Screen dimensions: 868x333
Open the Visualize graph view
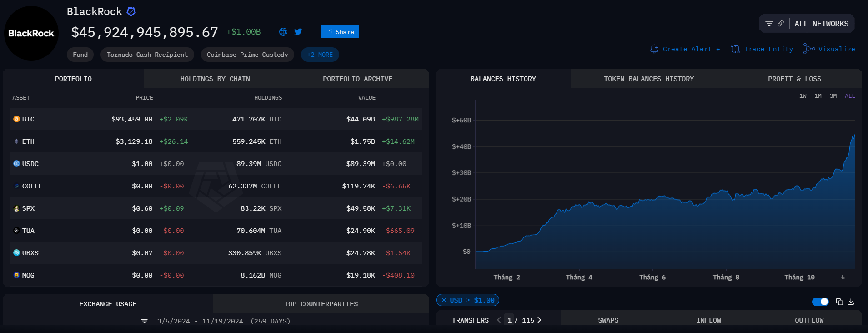pos(829,49)
